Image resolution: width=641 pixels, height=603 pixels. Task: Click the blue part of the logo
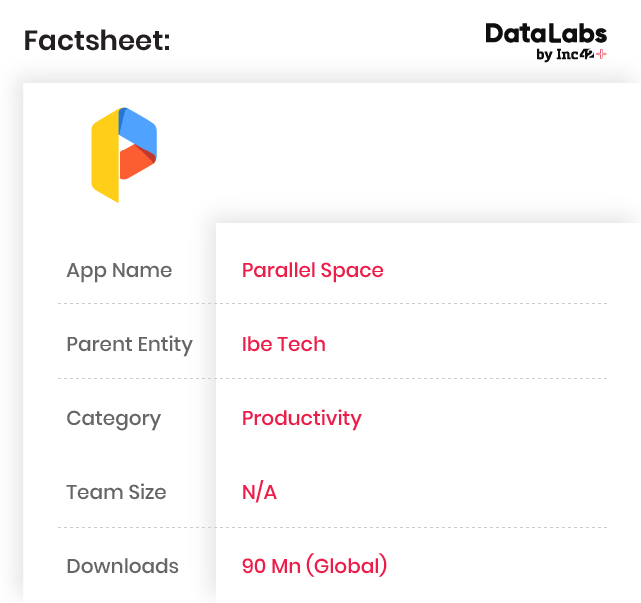click(140, 128)
